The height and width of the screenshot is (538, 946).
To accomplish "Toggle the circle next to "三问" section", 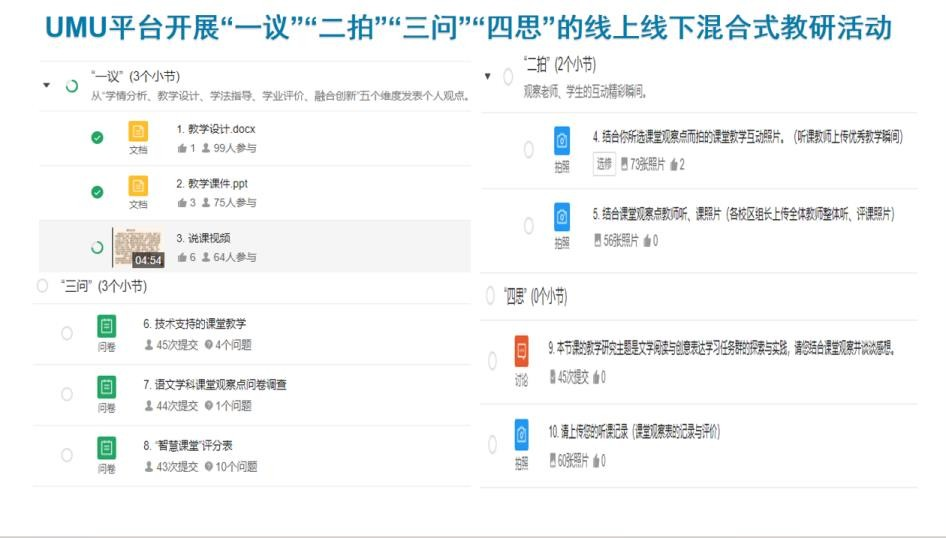I will [x=42, y=286].
